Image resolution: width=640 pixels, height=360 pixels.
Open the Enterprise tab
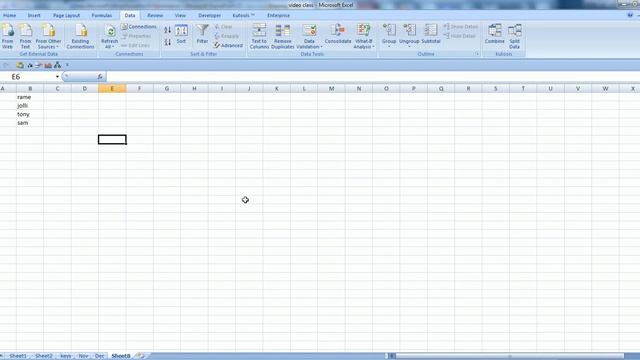278,16
